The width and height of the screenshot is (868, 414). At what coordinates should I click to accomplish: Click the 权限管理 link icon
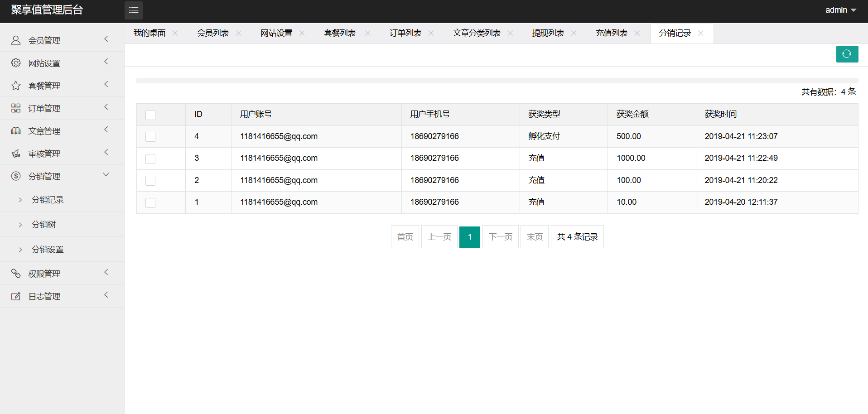click(x=16, y=274)
